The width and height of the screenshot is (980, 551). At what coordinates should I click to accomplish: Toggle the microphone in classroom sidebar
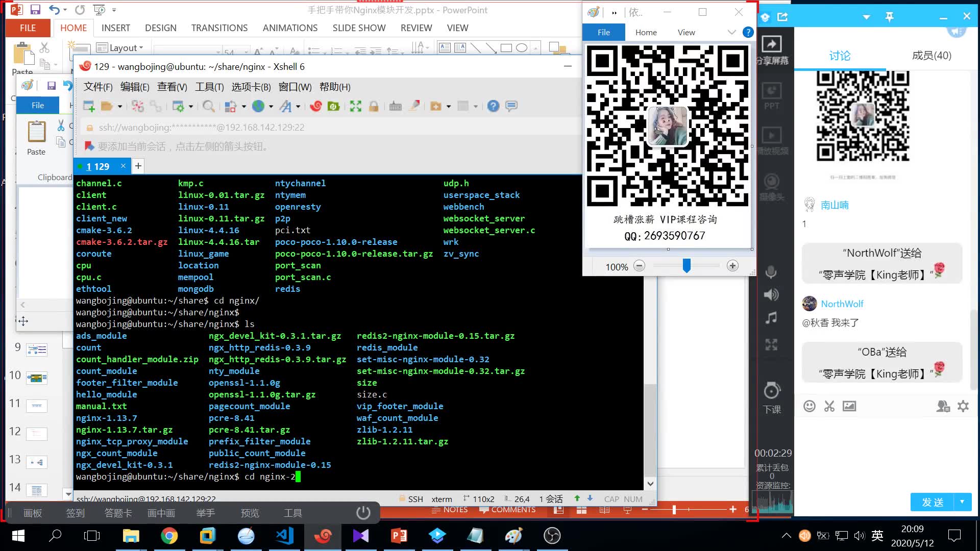coord(771,272)
